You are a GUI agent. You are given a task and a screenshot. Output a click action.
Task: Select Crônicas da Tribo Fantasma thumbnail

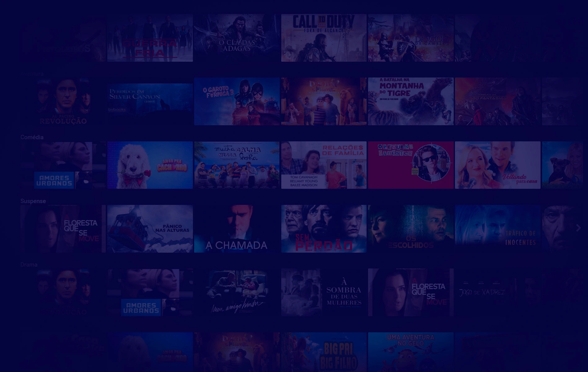[x=498, y=101]
